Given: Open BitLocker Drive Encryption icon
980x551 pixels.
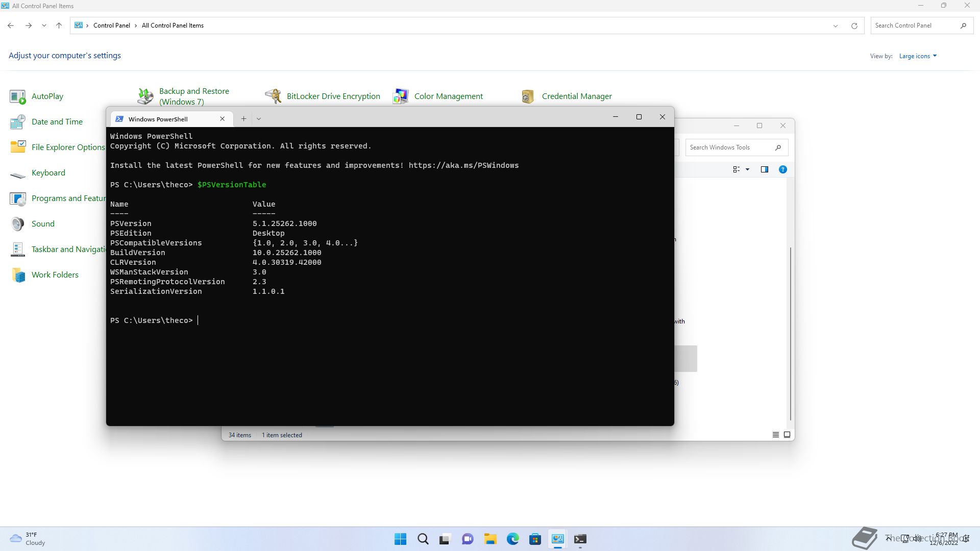Looking at the screenshot, I should tap(273, 96).
